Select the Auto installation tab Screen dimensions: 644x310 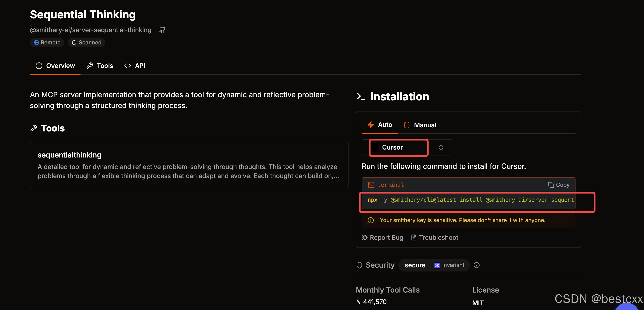click(x=380, y=125)
